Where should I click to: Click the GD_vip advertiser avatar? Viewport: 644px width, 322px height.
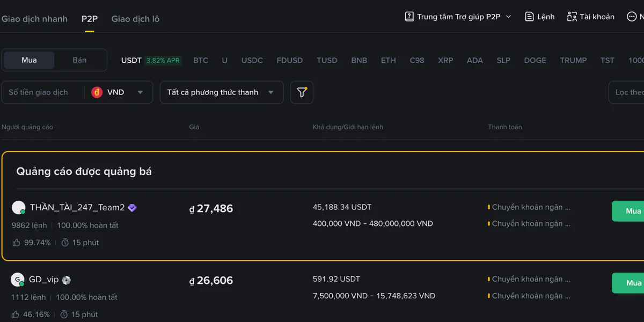(18, 280)
